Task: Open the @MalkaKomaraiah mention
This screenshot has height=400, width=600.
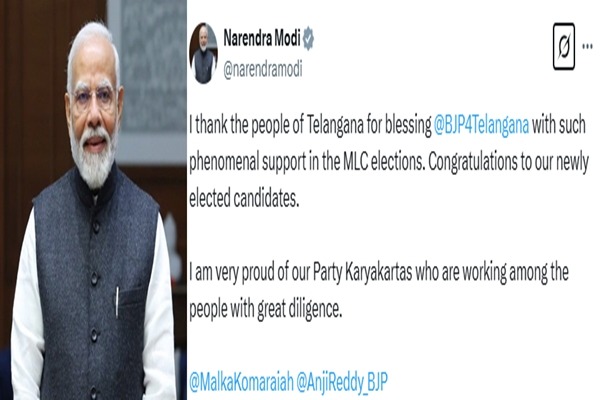Action: 241,381
